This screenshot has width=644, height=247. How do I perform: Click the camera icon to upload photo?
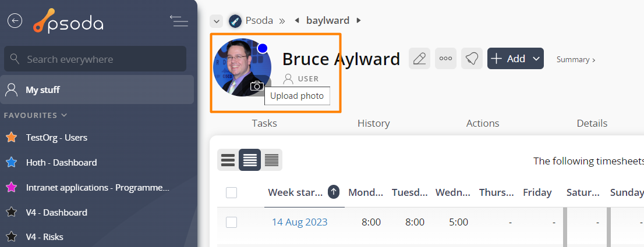click(x=257, y=85)
